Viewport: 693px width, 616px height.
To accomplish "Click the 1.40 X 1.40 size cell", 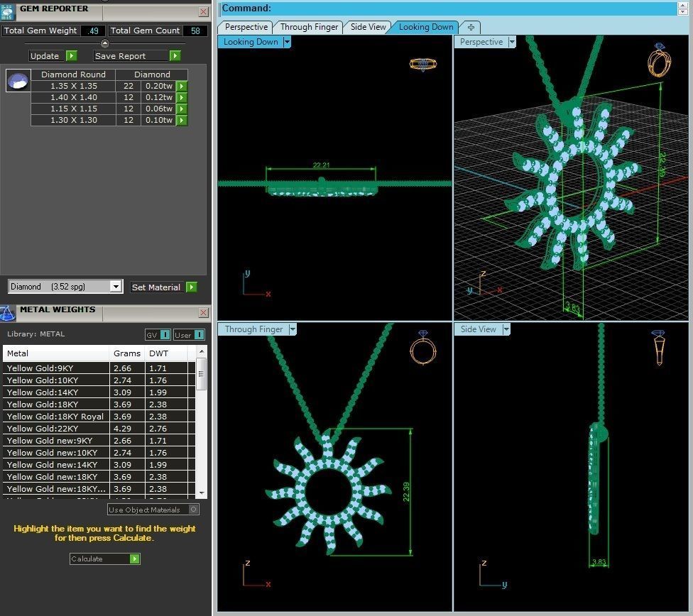I will (x=73, y=97).
